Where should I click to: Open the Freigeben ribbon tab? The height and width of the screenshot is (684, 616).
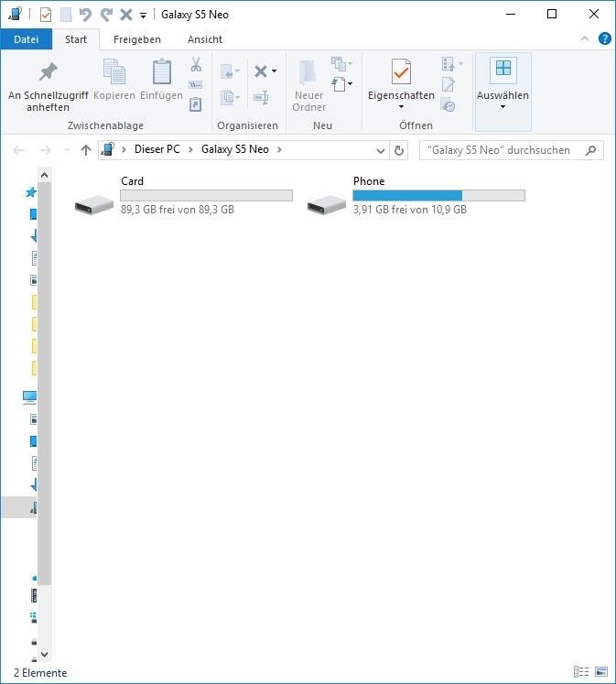137,39
